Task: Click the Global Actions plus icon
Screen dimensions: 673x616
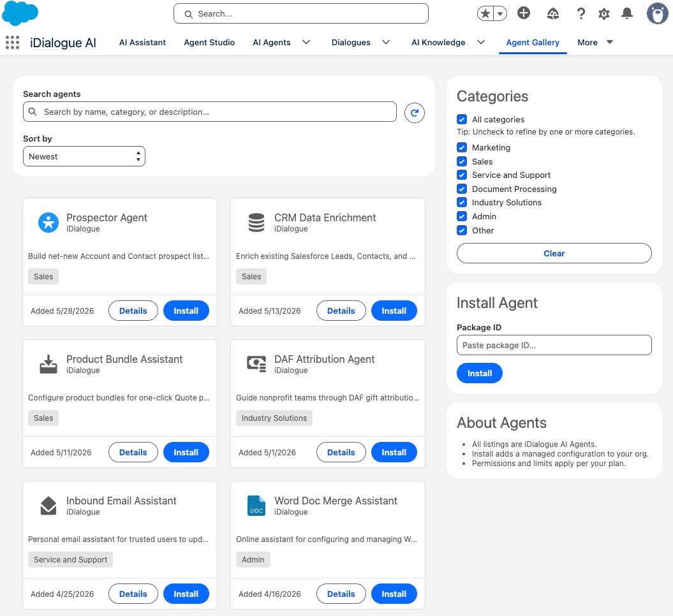Action: [x=523, y=13]
